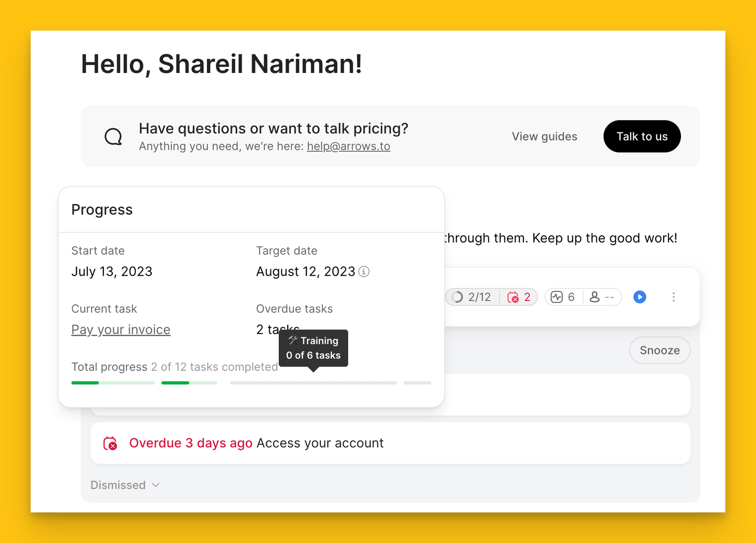Click the help@arrows.to email link

pyautogui.click(x=349, y=146)
